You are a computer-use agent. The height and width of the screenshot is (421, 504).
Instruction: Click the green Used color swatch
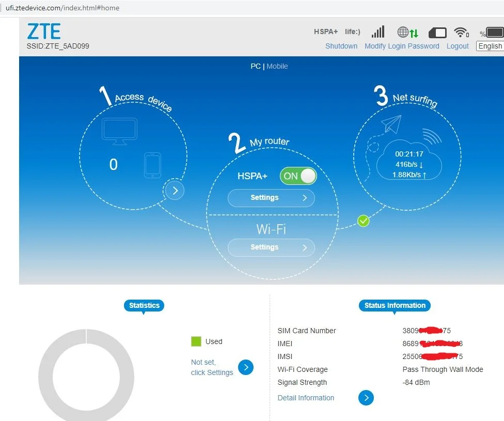(196, 341)
